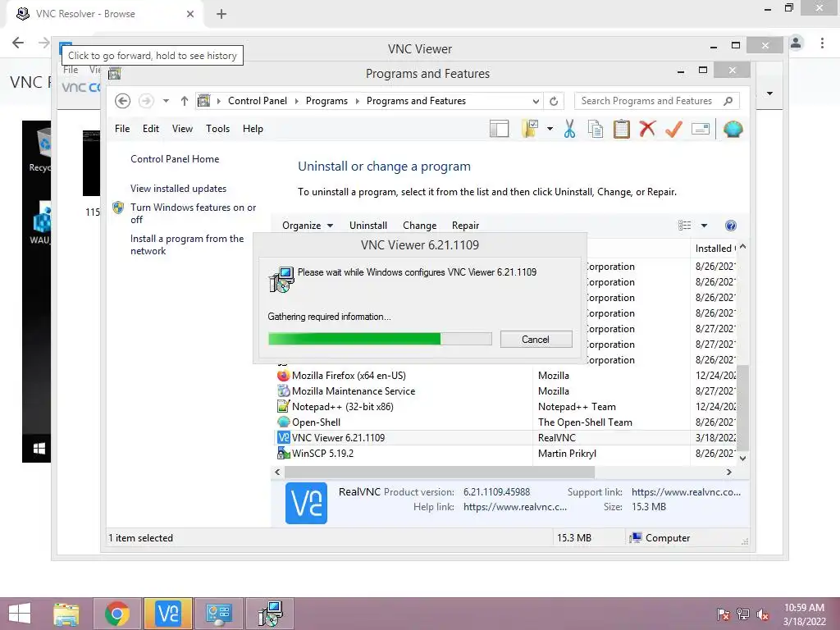Click the blue Help question mark icon

coord(730,226)
